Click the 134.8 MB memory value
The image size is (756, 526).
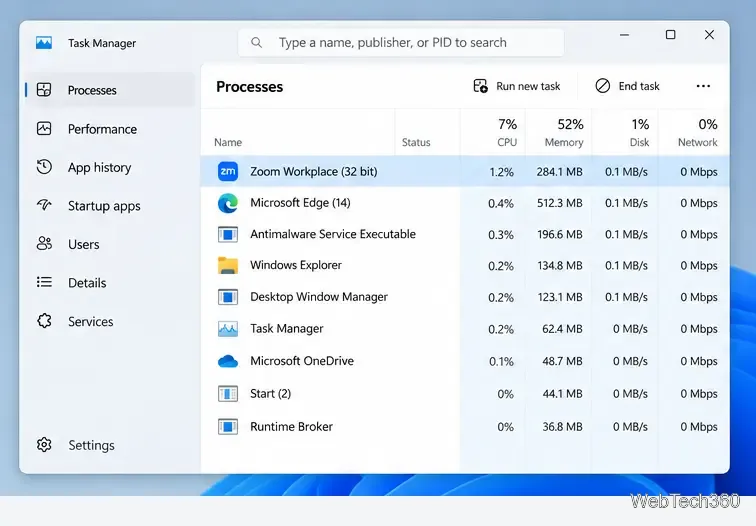(560, 266)
